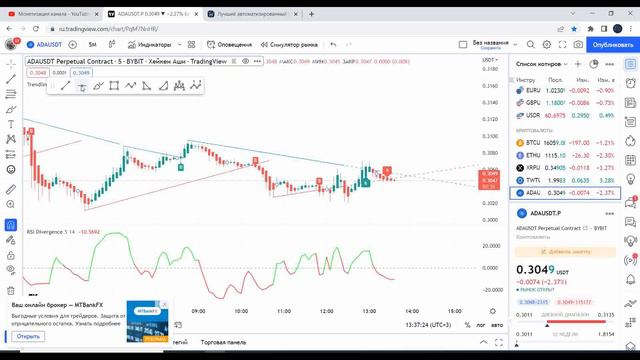Click the compare or add symbol plus icon
640x360 pixels.
tap(73, 44)
